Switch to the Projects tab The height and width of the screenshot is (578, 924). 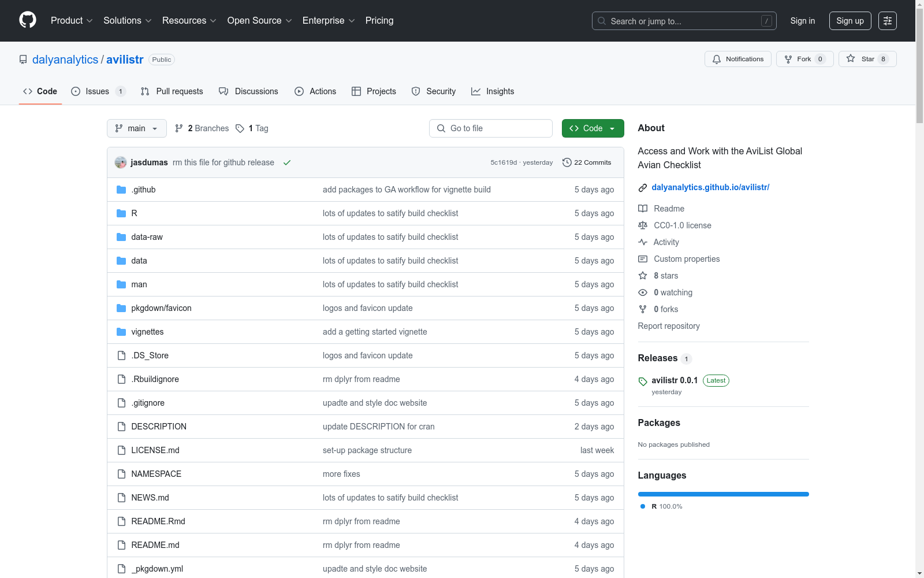(x=374, y=91)
